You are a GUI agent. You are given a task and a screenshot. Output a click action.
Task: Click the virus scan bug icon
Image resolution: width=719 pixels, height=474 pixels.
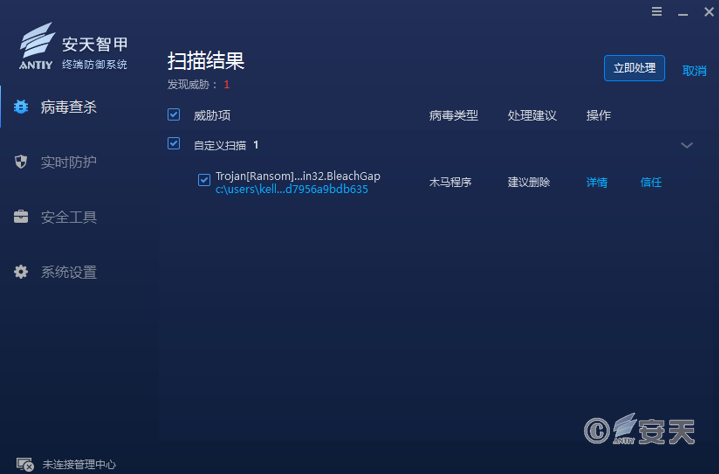[21, 107]
